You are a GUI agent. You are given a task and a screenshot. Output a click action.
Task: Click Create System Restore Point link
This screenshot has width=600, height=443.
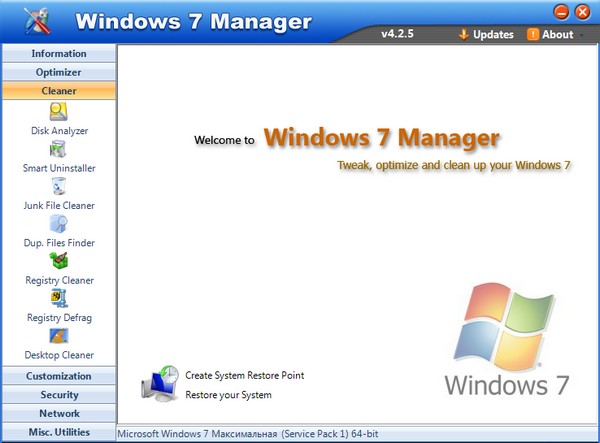click(244, 376)
